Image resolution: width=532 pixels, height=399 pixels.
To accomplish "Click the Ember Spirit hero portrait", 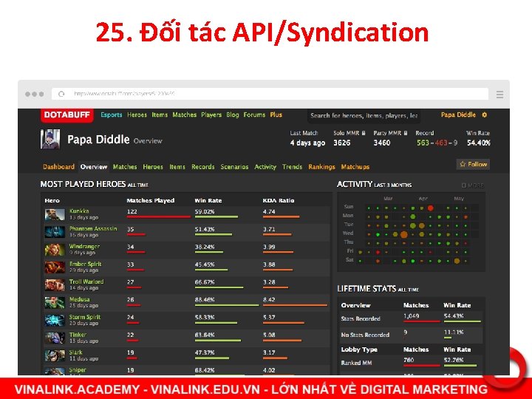I will tap(55, 267).
